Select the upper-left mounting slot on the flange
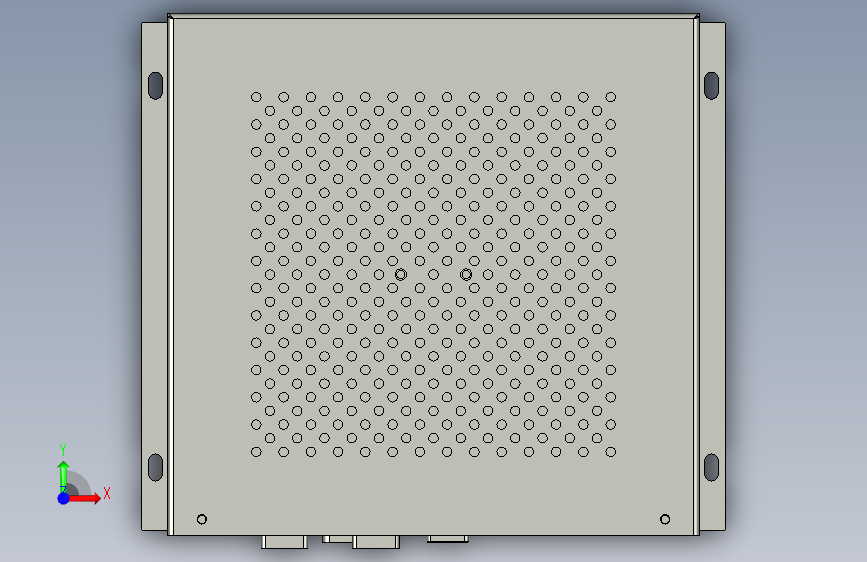 click(x=155, y=86)
